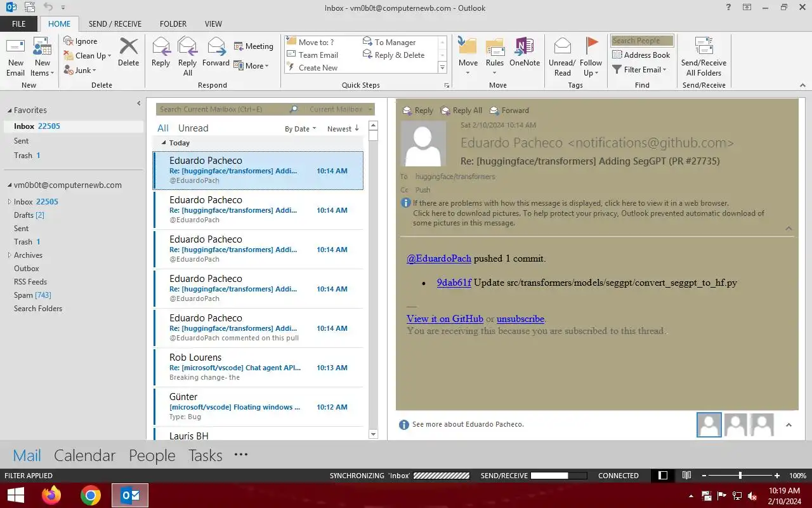Switch to the FOLDER tab
Image resolution: width=812 pixels, height=508 pixels.
173,24
